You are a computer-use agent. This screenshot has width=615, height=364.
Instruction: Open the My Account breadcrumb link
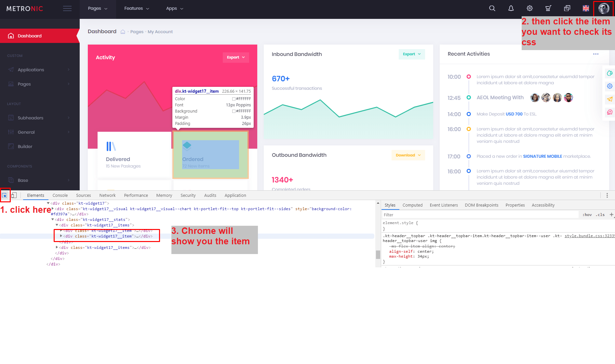tap(160, 32)
